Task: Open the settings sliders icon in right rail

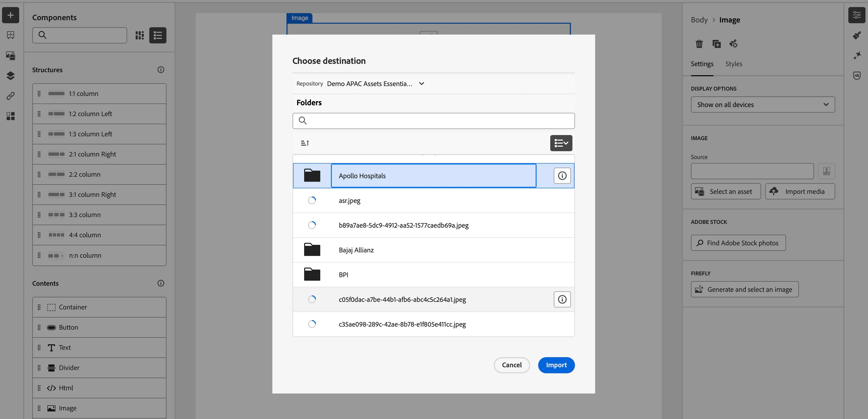Action: [x=857, y=15]
